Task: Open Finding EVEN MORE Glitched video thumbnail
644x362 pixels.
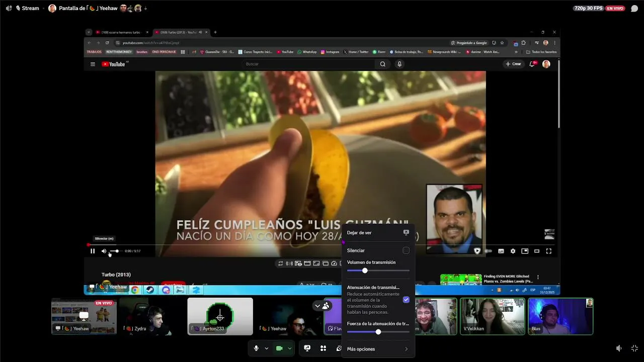Action: (x=461, y=280)
